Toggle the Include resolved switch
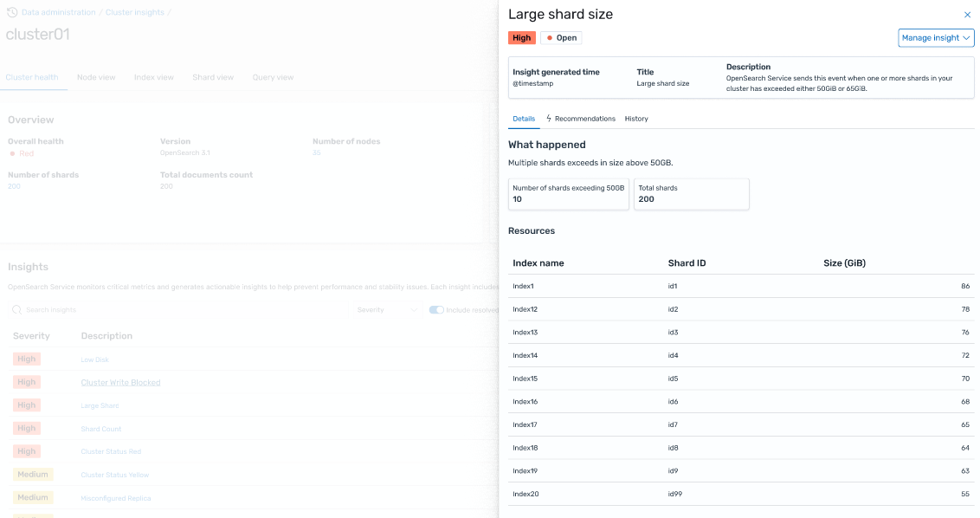Image resolution: width=980 pixels, height=518 pixels. pos(436,310)
